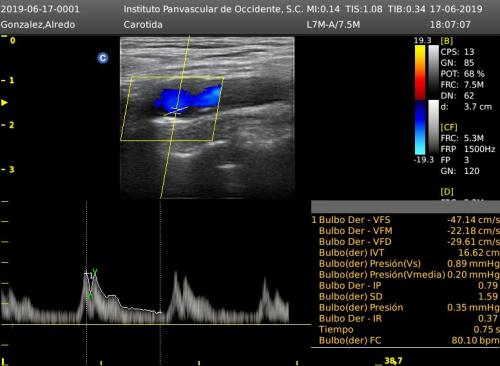
Task: Click the FRP 1500Hz parameter
Action: click(468, 149)
